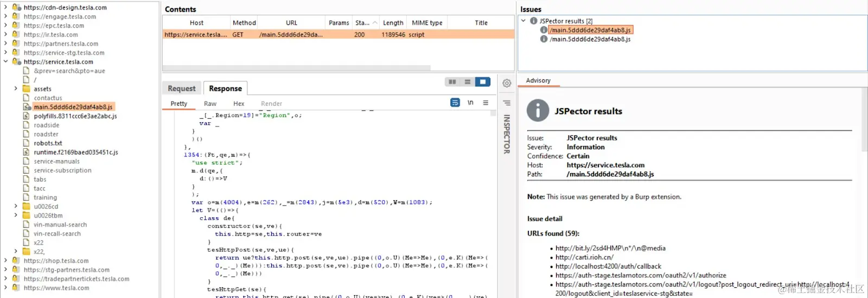Screen dimensions: 868x298
Task: Sort contents by Length column
Action: point(393,23)
